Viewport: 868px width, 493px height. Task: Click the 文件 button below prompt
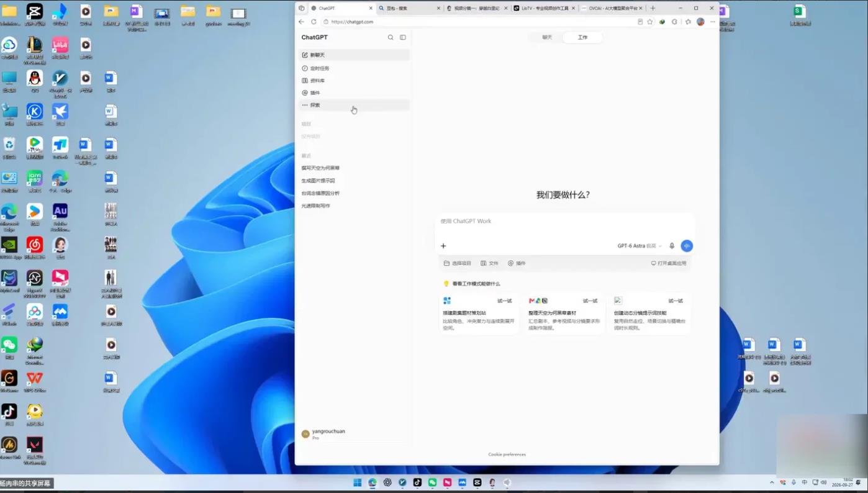coord(489,263)
